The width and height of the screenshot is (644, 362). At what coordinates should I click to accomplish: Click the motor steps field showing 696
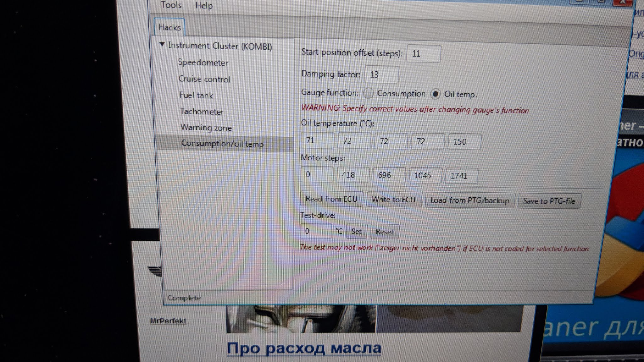[x=389, y=175]
